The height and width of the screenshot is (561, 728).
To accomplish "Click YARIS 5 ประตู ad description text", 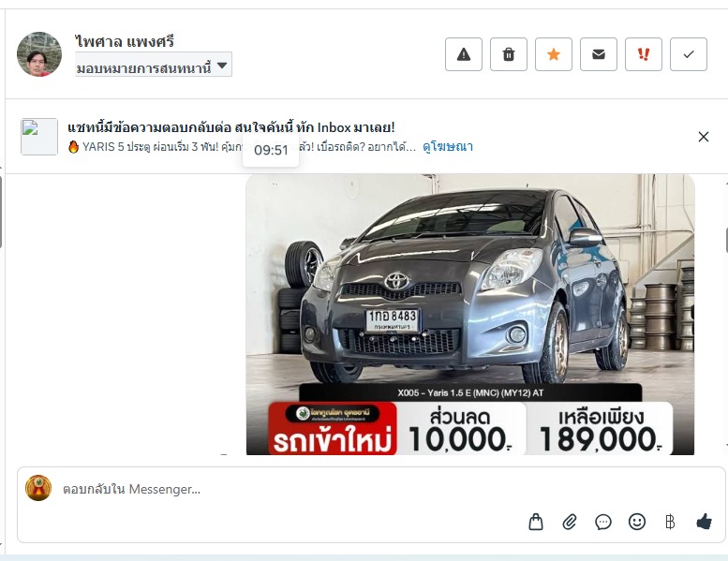I will 242,147.
